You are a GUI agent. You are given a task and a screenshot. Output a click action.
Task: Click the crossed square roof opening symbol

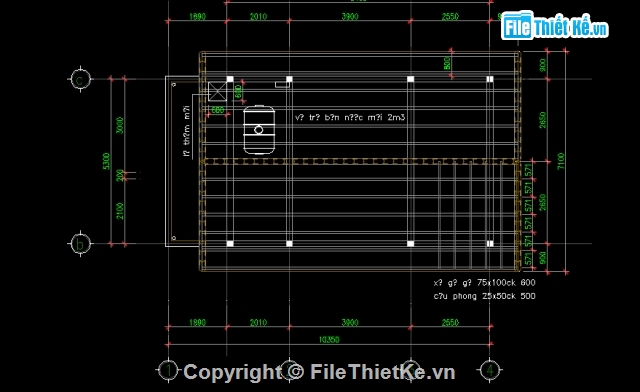[217, 91]
